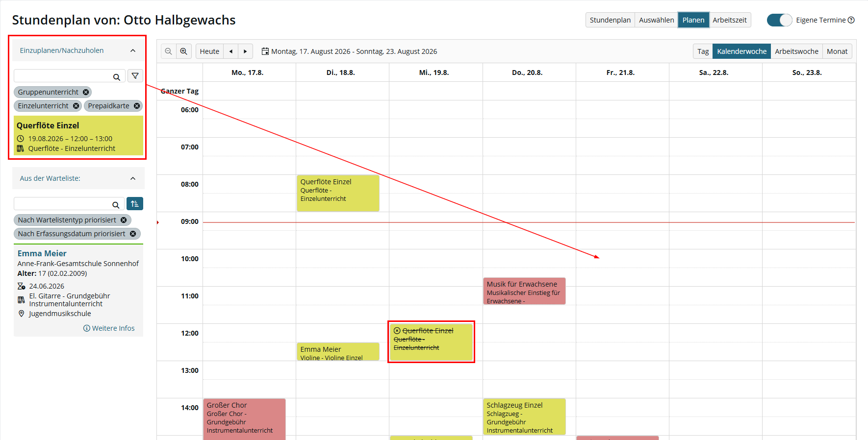The height and width of the screenshot is (440, 868).
Task: Collapse the Einzuplanen/Nachzuholen section
Action: [x=133, y=50]
